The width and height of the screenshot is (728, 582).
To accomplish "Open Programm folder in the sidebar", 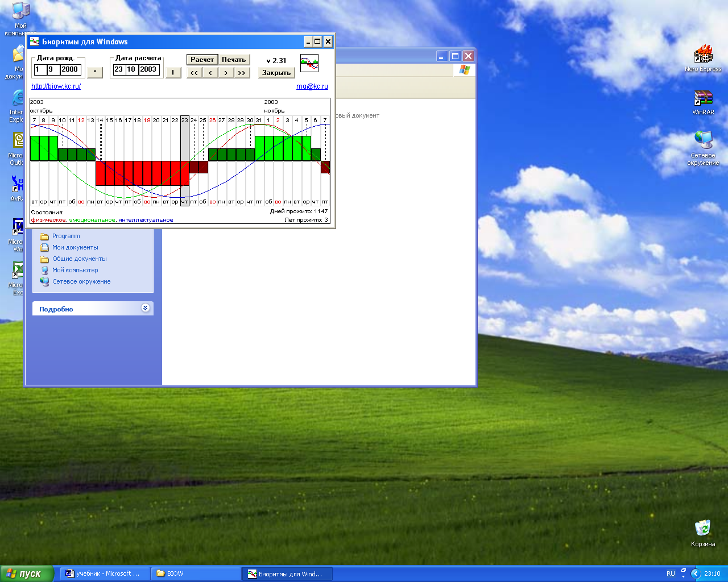I will click(x=60, y=236).
